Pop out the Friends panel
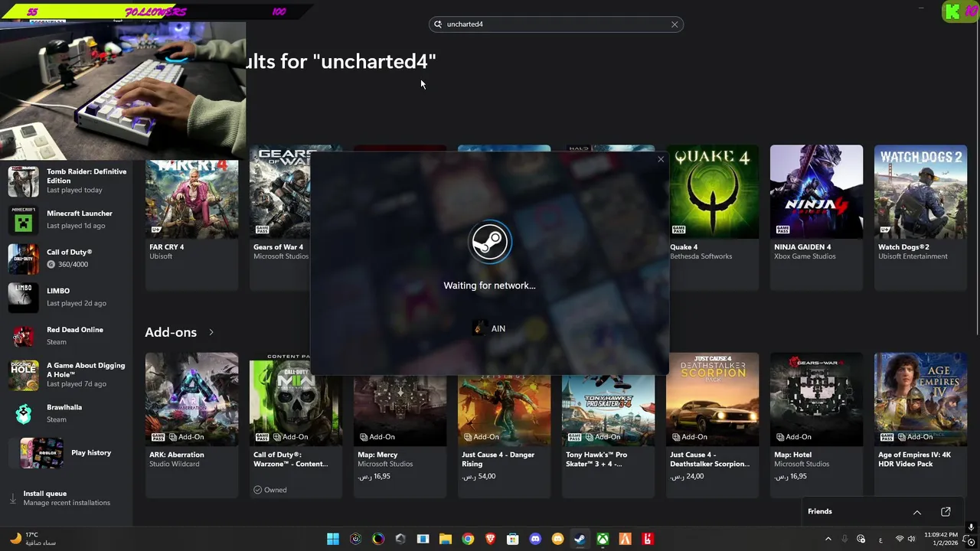This screenshot has height=551, width=980. [x=946, y=512]
